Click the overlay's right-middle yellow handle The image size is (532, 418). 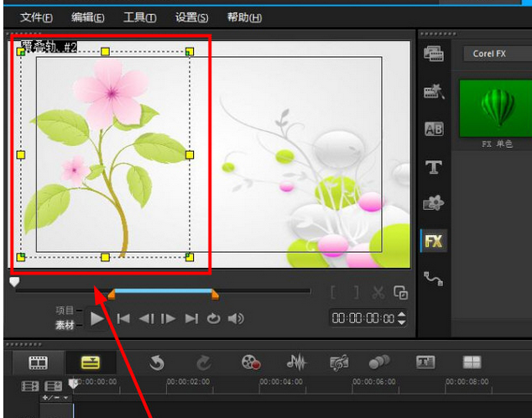click(190, 155)
